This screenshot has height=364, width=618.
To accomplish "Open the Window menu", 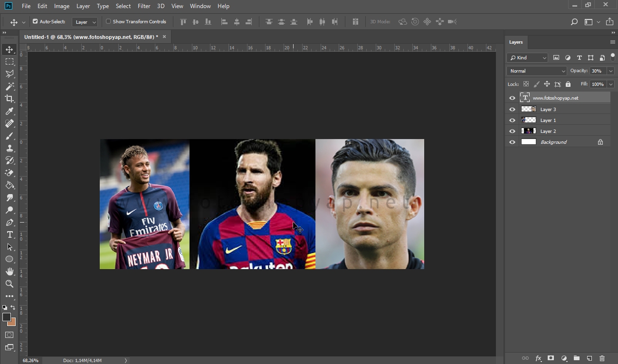I will (200, 6).
